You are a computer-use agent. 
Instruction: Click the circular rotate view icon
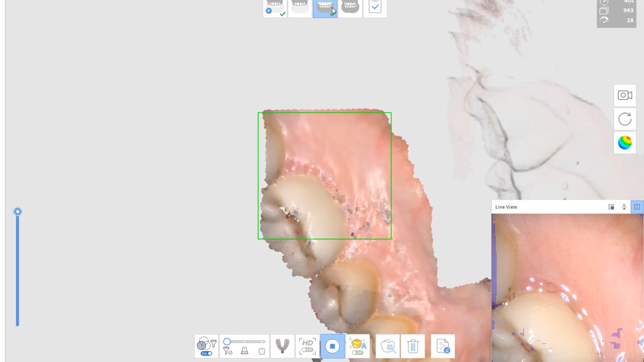(x=625, y=119)
